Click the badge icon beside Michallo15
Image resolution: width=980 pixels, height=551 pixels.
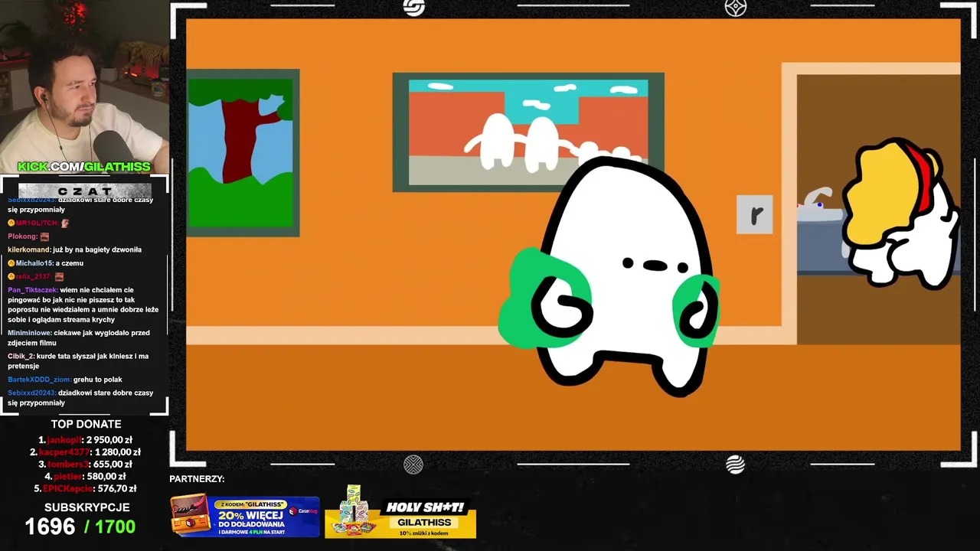tap(11, 263)
